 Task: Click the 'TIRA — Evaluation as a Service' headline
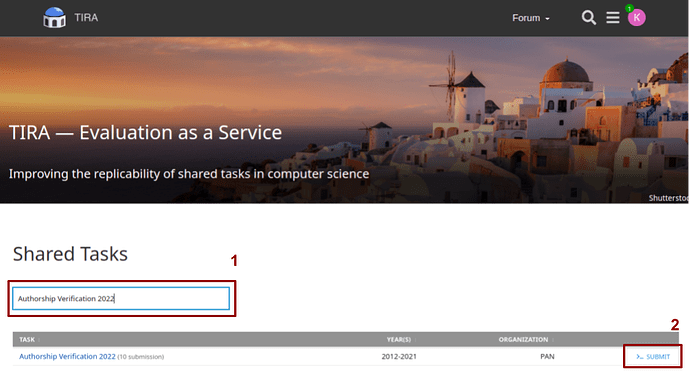click(x=145, y=132)
